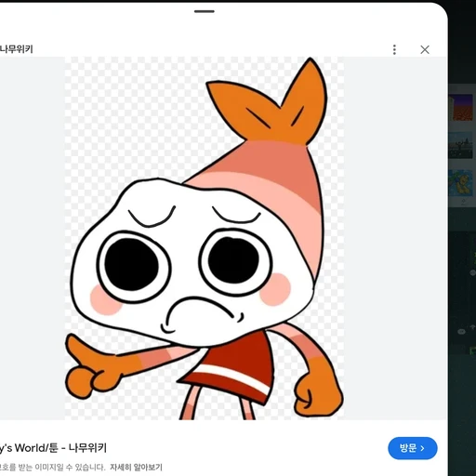
Task: Open the shrimp character preview image
Action: coord(205,238)
